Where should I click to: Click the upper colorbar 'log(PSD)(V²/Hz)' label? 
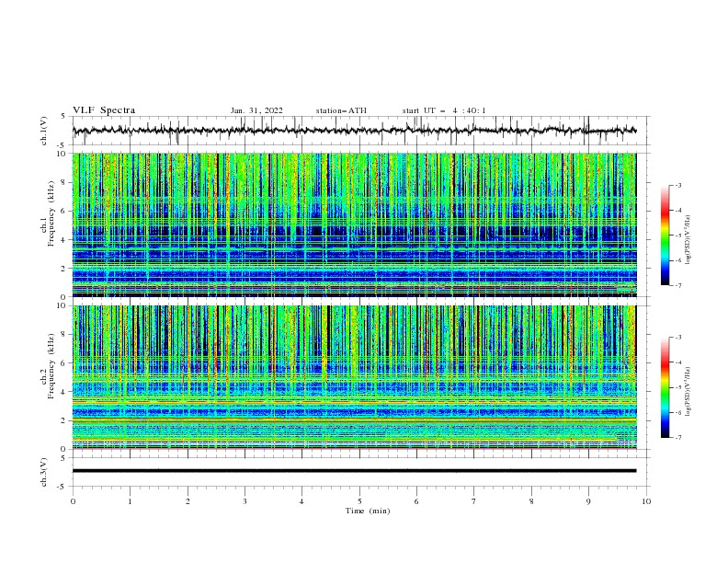(688, 240)
